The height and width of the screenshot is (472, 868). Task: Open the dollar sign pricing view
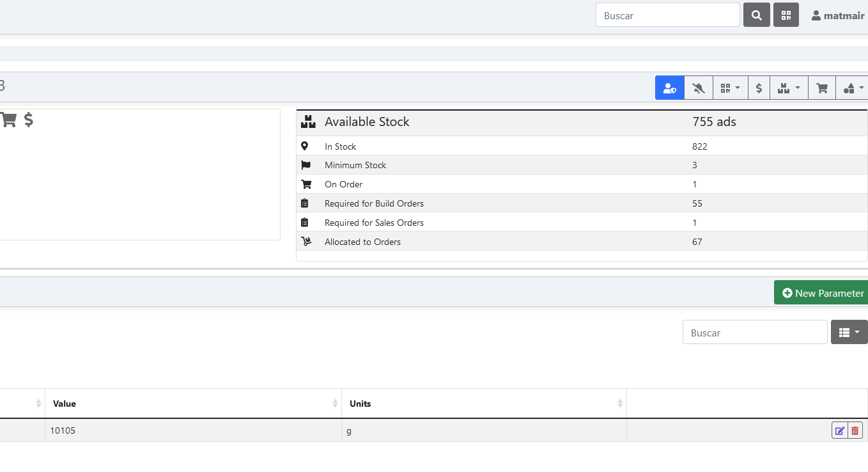pyautogui.click(x=759, y=88)
